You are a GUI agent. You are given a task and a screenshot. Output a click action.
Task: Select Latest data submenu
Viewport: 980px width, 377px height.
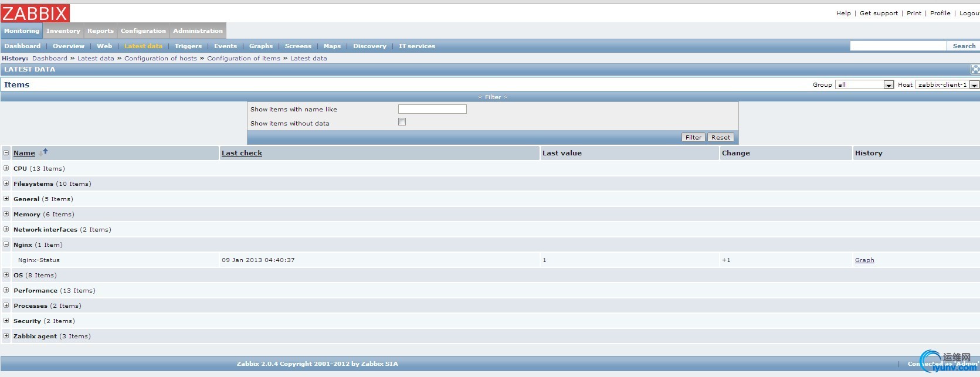pyautogui.click(x=143, y=46)
